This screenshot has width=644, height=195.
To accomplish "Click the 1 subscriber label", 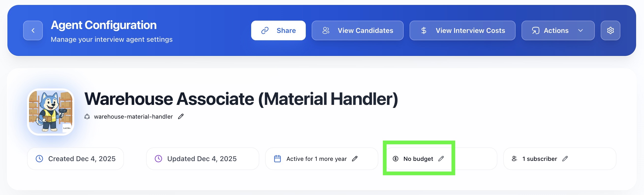I will [x=539, y=159].
